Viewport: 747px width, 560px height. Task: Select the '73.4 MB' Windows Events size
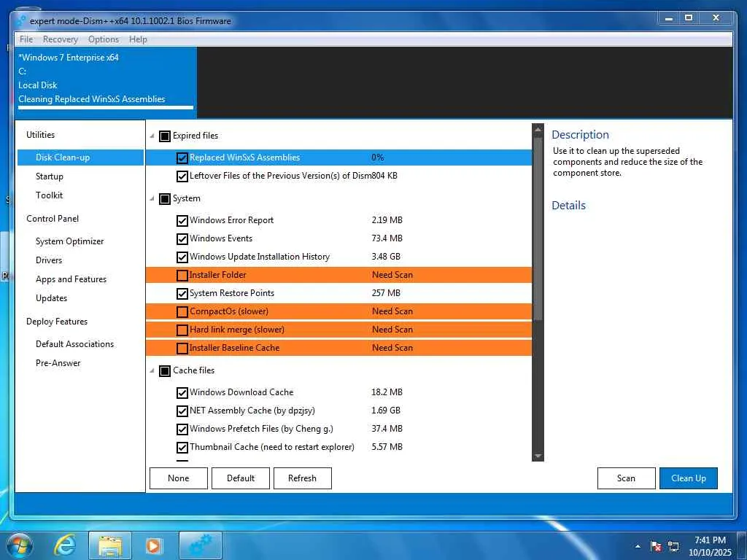click(x=387, y=238)
